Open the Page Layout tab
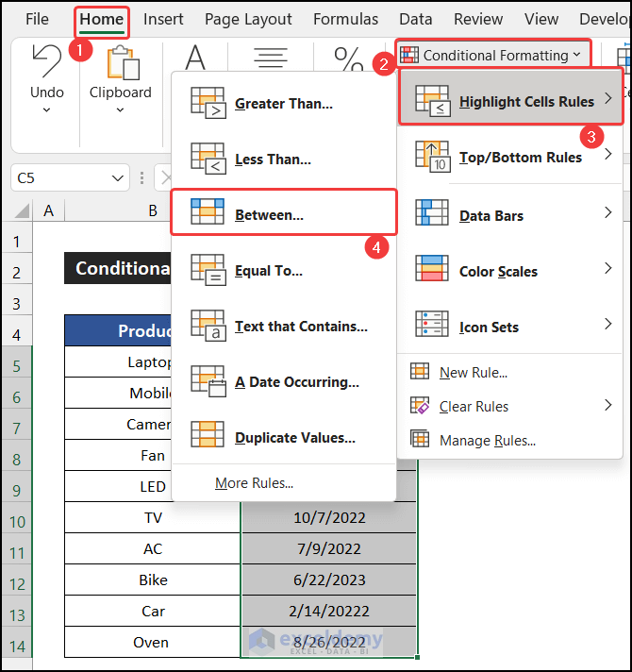The image size is (632, 672). click(x=248, y=19)
